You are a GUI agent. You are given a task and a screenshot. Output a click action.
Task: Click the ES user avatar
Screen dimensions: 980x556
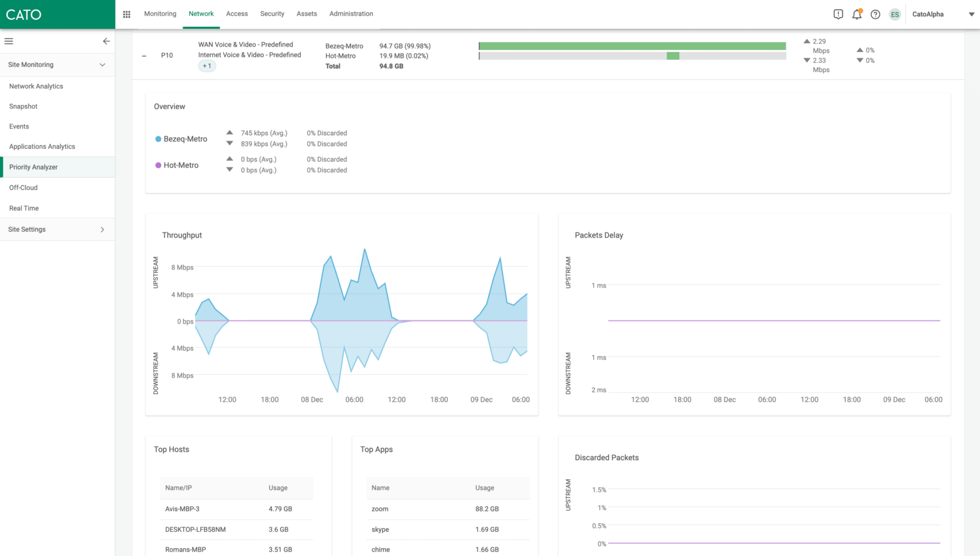click(894, 14)
